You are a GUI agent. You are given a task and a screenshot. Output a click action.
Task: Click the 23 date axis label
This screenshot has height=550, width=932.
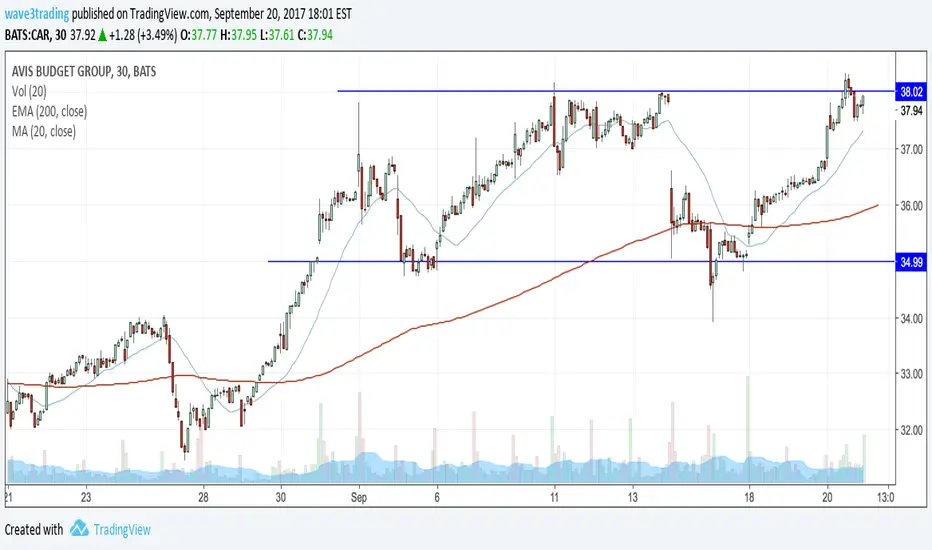tap(86, 497)
